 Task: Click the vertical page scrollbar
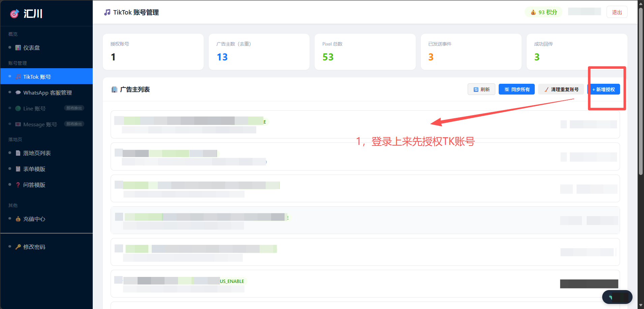641,91
